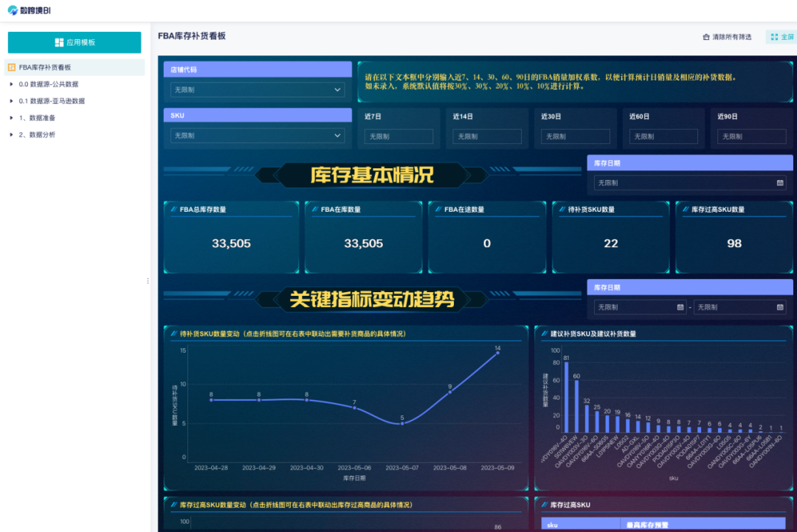Click end date field of 库存日期 range

[739, 307]
